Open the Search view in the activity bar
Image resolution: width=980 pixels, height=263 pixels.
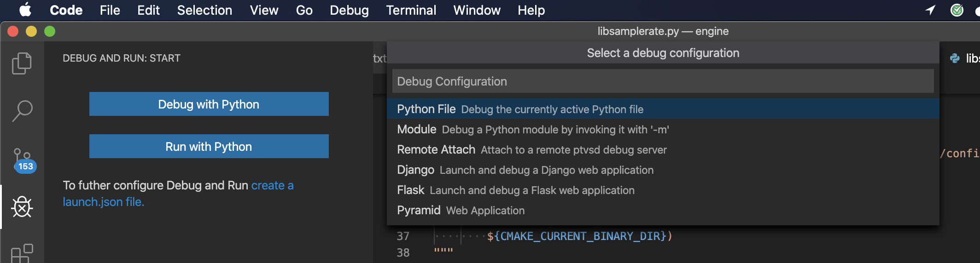(22, 111)
